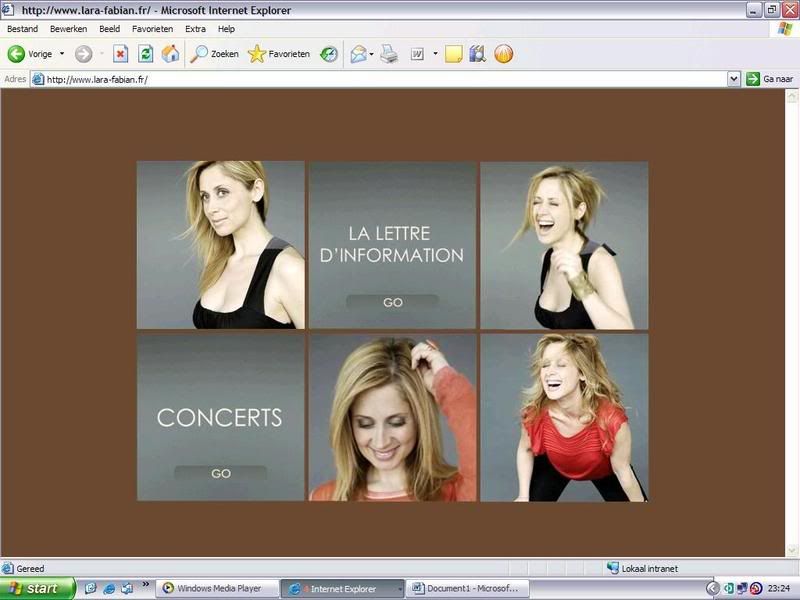Screen dimensions: 800x600
Task: Click the Research books toolbar icon
Action: 478,54
